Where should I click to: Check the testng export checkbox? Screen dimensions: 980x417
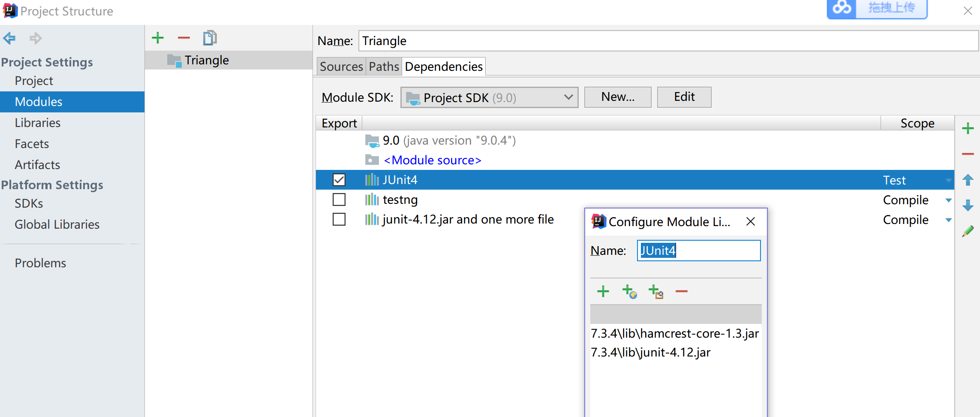339,199
